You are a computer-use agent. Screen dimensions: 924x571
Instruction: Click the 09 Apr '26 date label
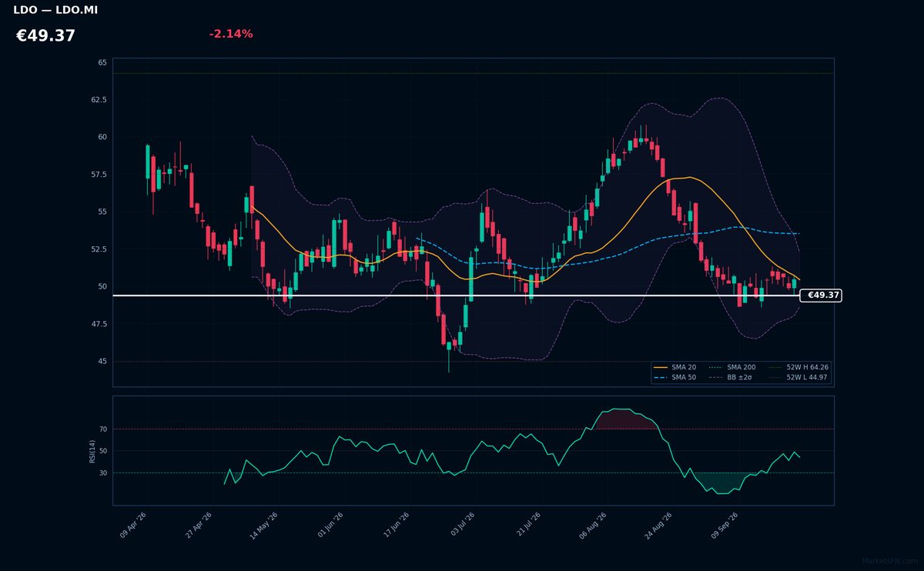pyautogui.click(x=133, y=526)
